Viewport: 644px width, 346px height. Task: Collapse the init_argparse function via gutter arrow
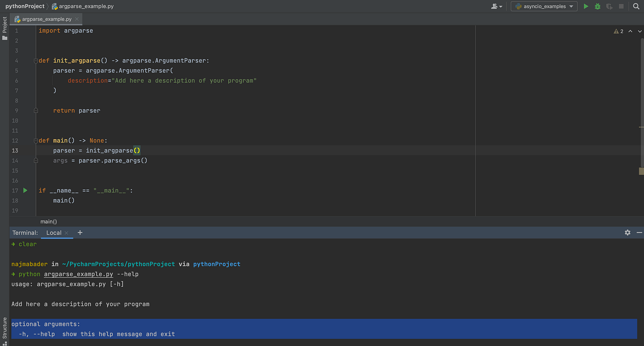[x=35, y=60]
